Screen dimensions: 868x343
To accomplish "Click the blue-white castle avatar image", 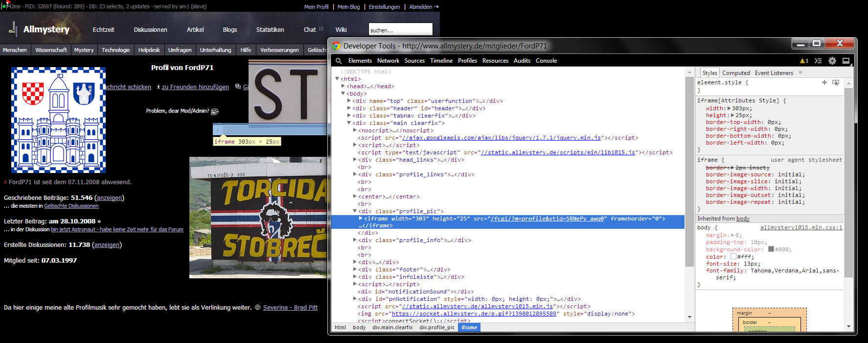I will pos(58,120).
